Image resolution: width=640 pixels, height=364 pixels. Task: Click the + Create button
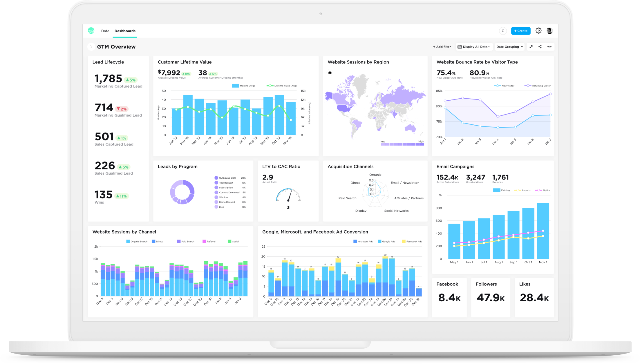point(520,31)
